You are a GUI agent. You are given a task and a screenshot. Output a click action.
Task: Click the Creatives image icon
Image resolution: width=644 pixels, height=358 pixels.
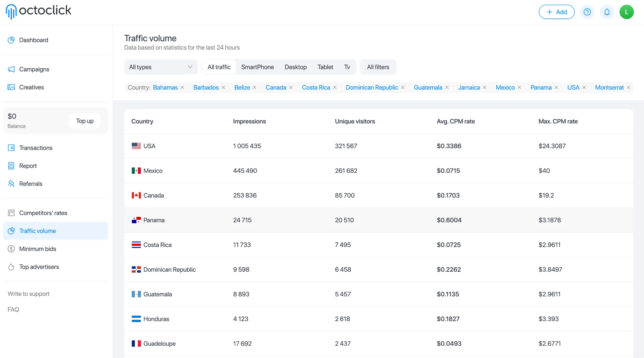pyautogui.click(x=11, y=87)
